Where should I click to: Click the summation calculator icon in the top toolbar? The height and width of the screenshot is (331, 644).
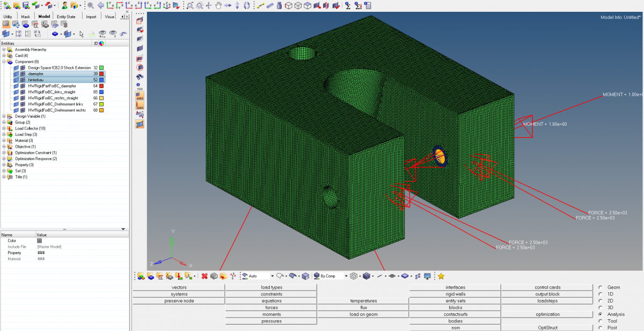(348, 5)
